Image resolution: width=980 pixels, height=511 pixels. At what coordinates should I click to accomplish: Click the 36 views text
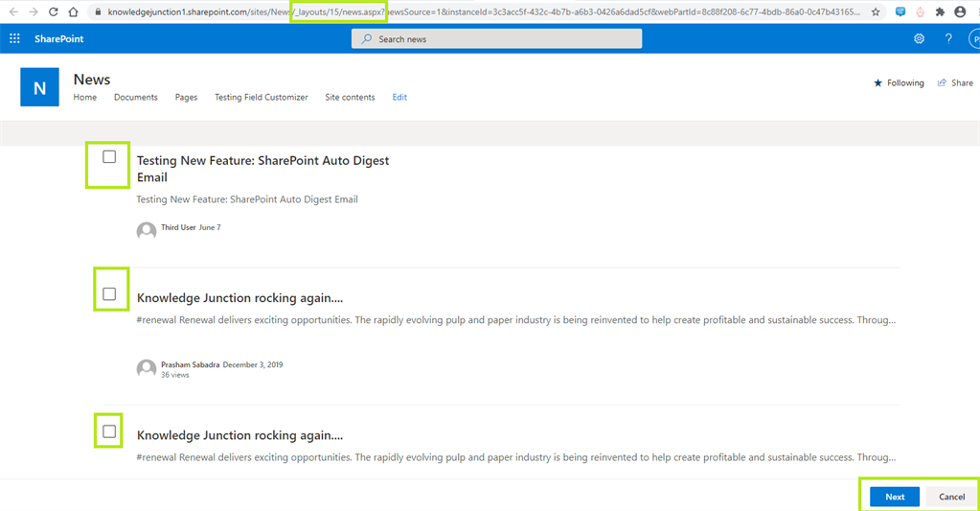(x=175, y=375)
